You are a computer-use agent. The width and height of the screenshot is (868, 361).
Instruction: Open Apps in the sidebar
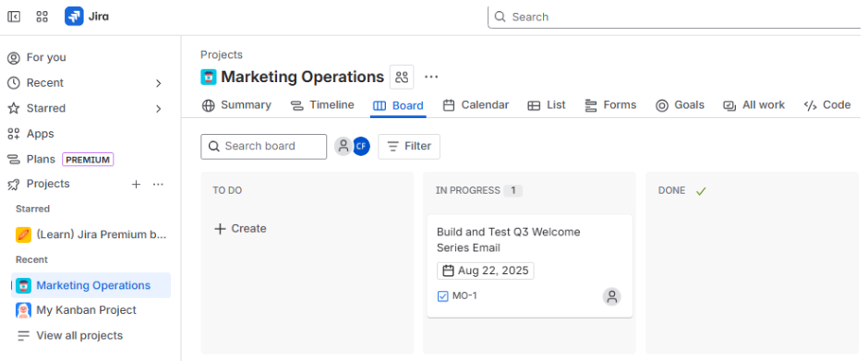tap(40, 134)
